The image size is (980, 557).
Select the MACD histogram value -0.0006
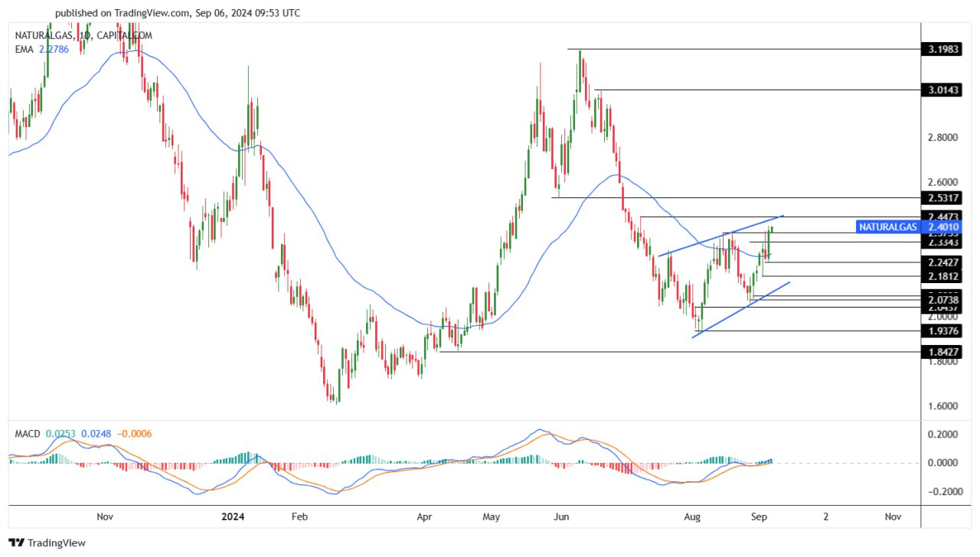132,434
